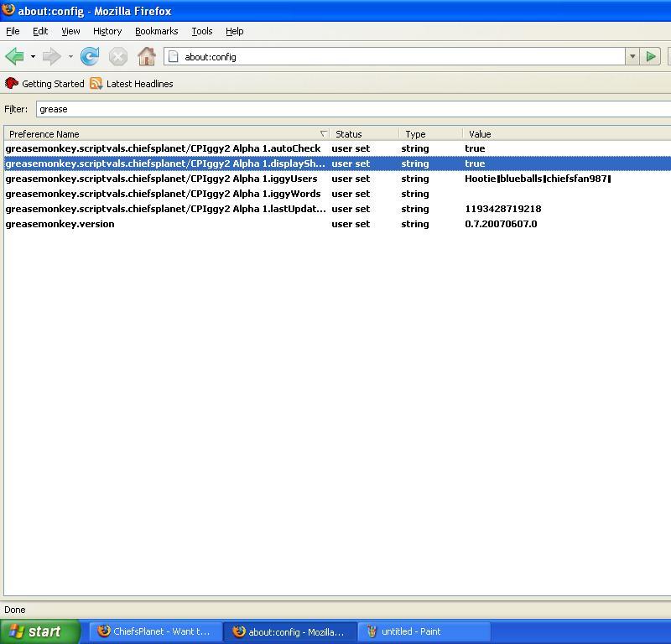The height and width of the screenshot is (644, 671).
Task: Open the File menu
Action: coord(13,31)
